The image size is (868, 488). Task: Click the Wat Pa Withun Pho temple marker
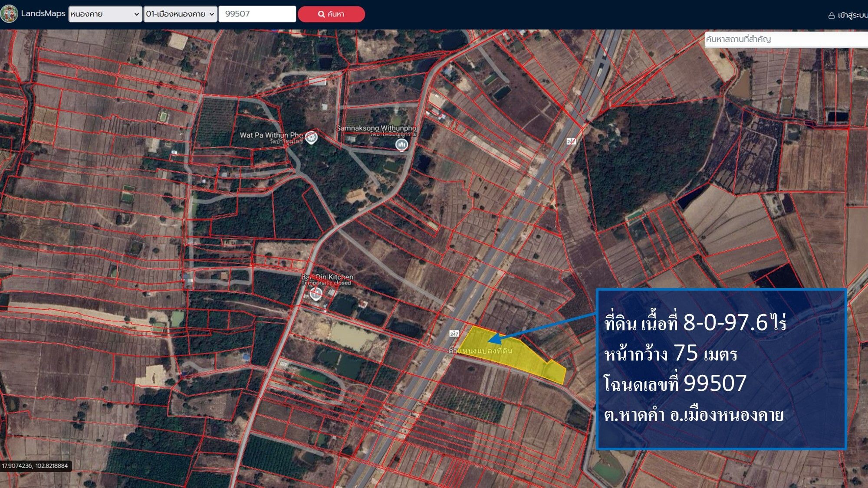point(311,138)
